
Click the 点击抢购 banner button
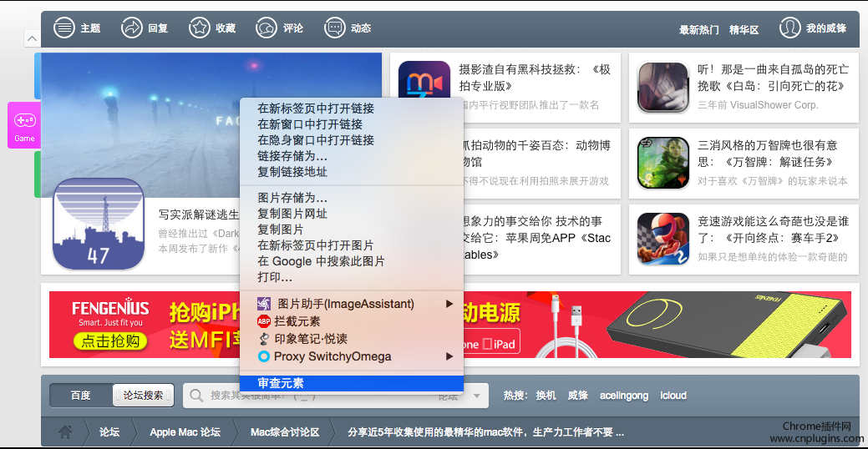(110, 341)
